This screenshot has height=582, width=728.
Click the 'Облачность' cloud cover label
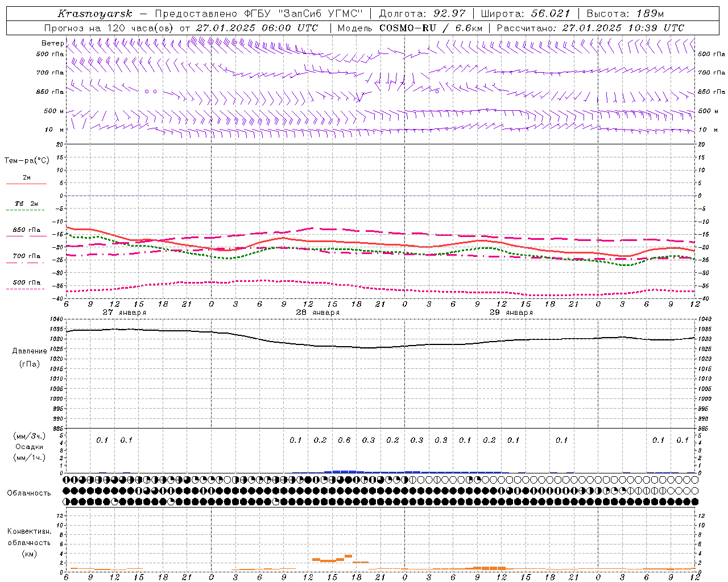(x=29, y=493)
